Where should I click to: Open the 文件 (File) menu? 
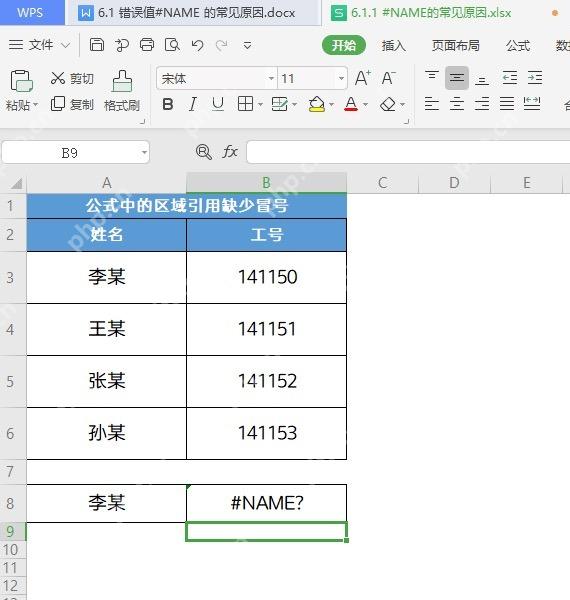click(x=39, y=45)
